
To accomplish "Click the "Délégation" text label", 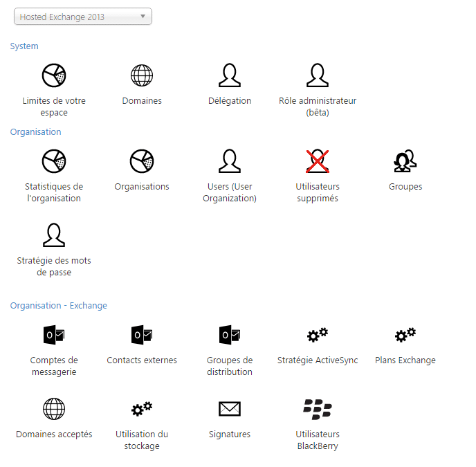I will [230, 100].
